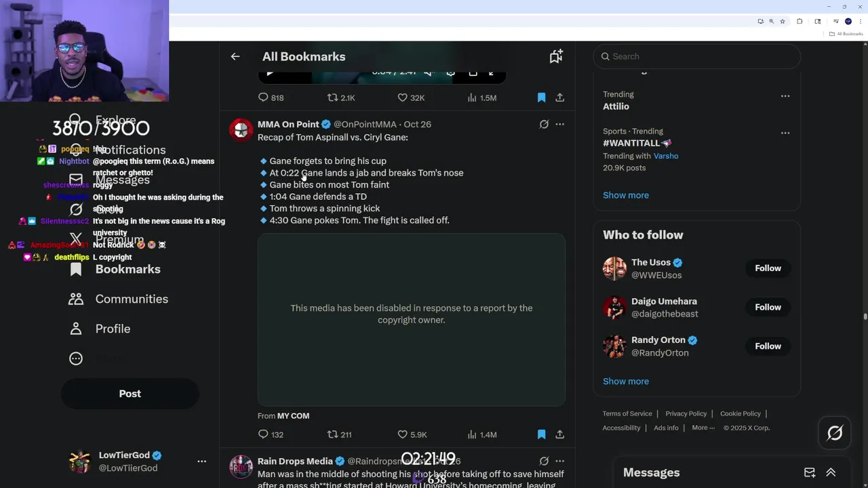This screenshot has width=868, height=488.
Task: Open MMA On Point profile avatar
Action: click(241, 129)
